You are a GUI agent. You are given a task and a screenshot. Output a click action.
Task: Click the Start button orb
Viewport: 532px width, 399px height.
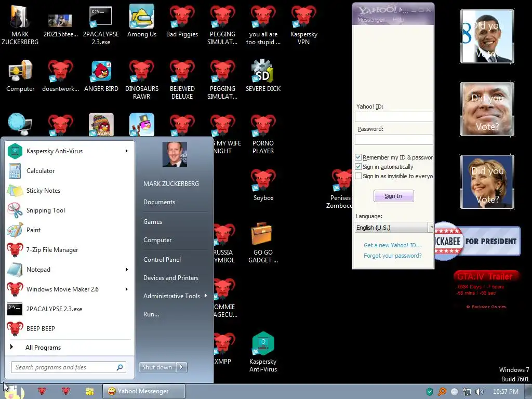pyautogui.click(x=14, y=392)
